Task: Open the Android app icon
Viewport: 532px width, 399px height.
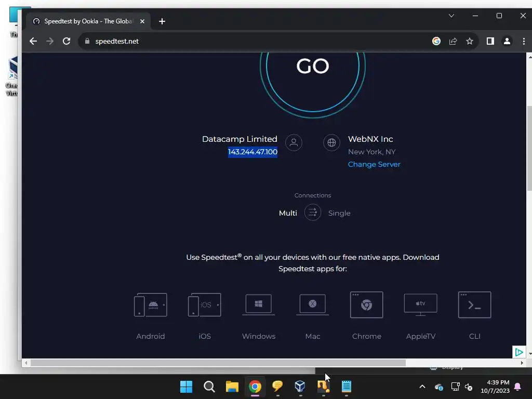Action: tap(151, 304)
